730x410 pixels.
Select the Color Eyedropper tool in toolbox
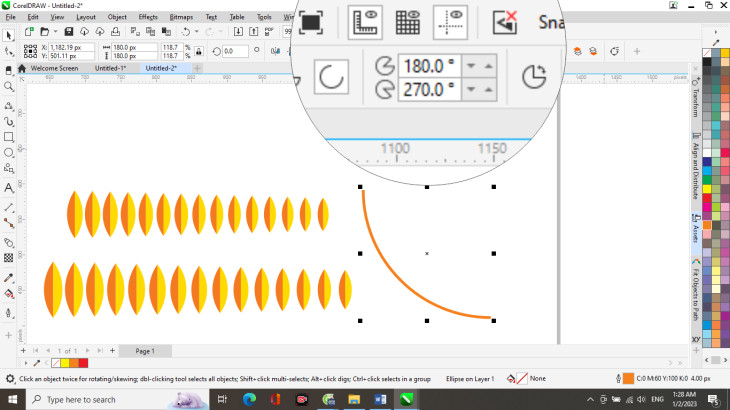[8, 278]
